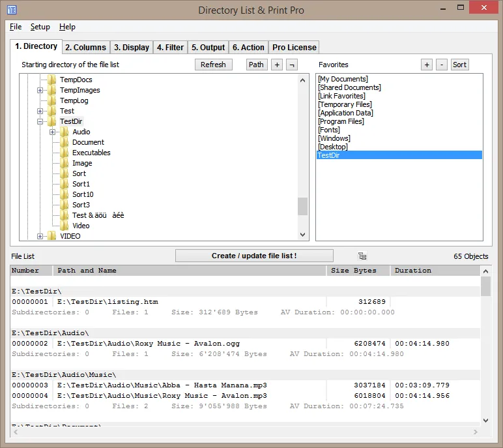
Task: Switch to the 6. Action tab
Action: 248,47
